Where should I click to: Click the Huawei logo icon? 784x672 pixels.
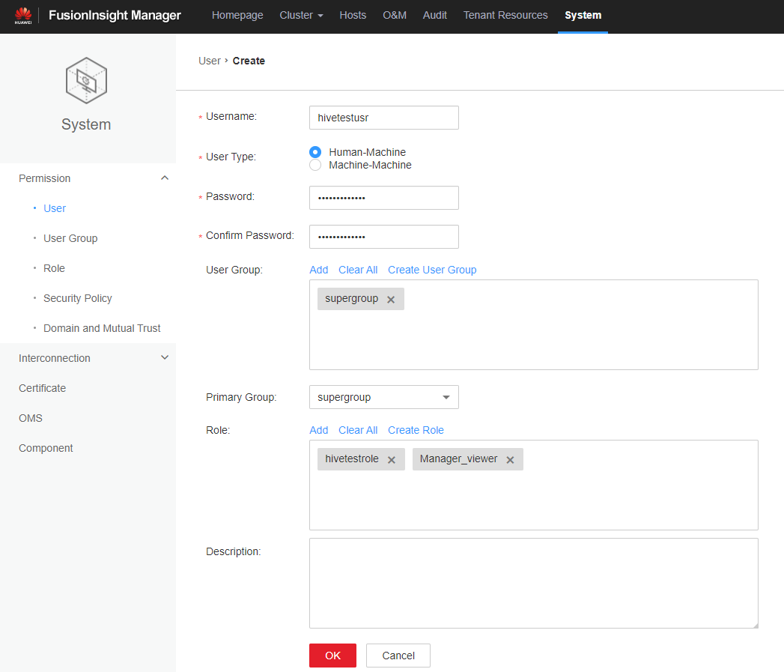point(22,15)
